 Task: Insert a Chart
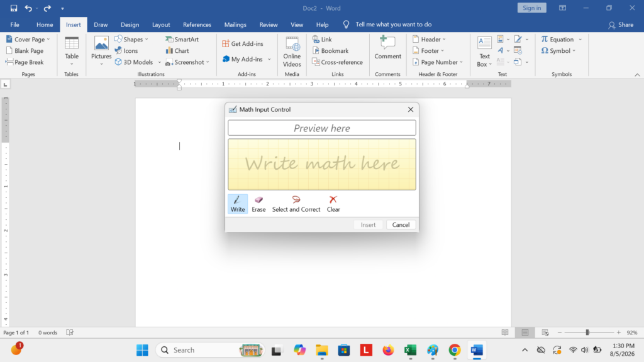point(177,51)
